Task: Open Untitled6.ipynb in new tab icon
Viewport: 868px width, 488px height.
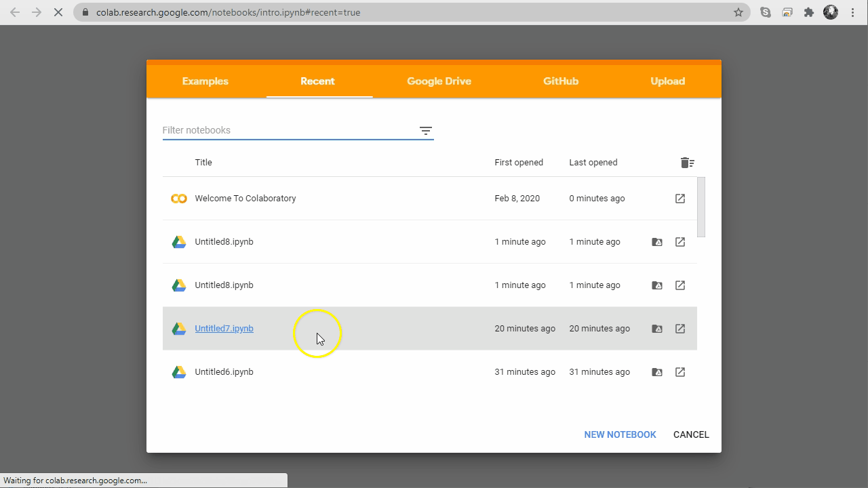Action: tap(680, 372)
